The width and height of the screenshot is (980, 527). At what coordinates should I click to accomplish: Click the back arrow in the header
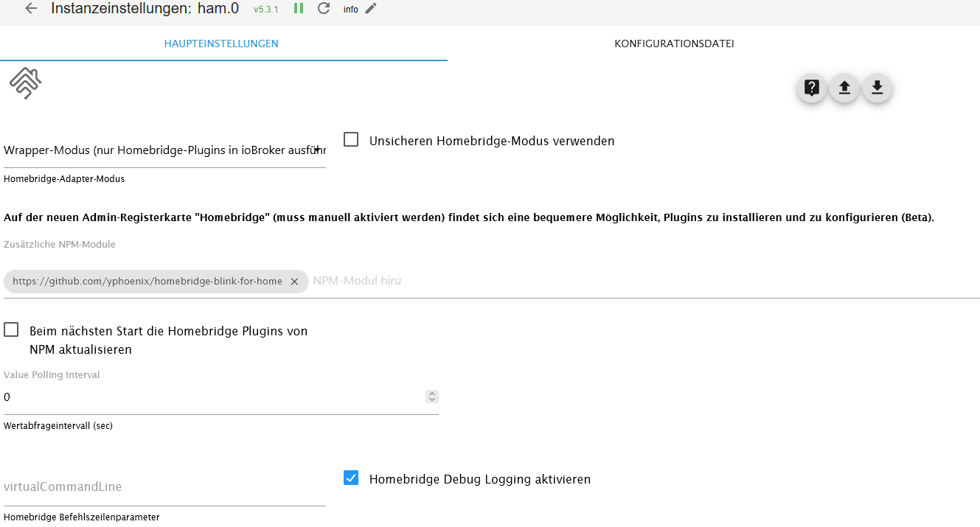coord(31,9)
